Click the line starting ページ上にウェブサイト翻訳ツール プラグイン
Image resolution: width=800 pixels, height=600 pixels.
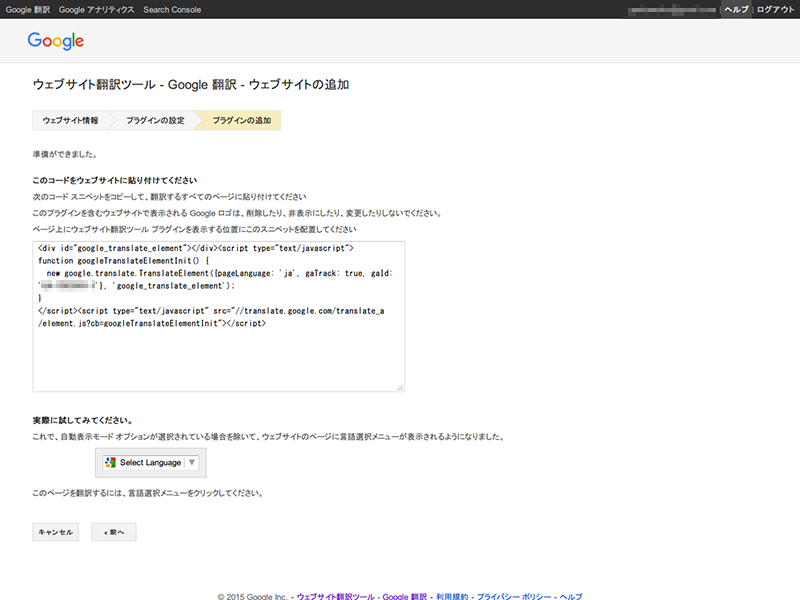(194, 230)
